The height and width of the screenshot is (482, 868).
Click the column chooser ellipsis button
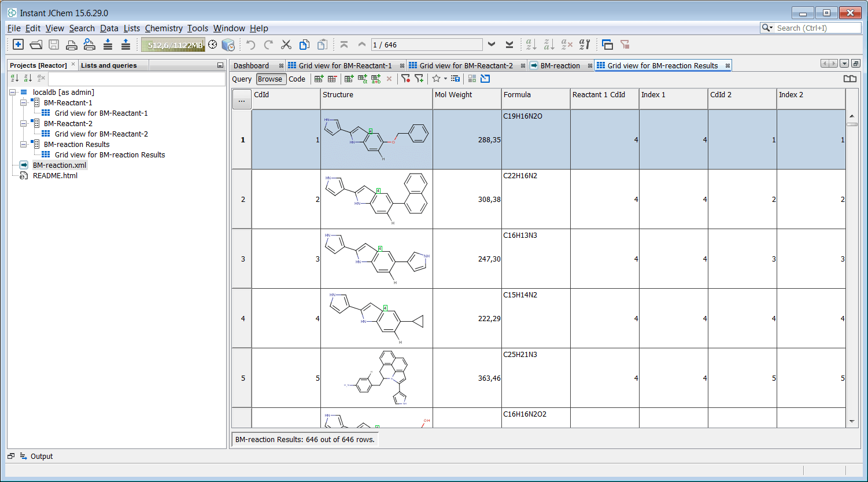242,101
